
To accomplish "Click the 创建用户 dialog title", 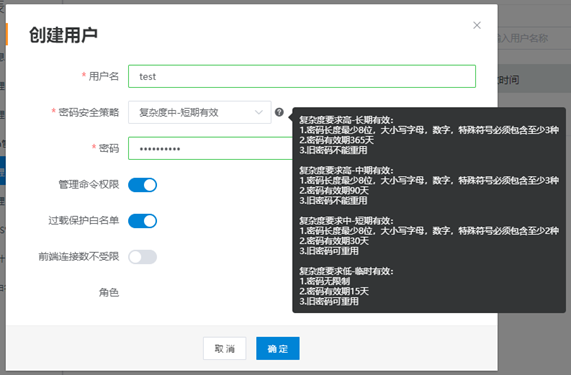I will (x=63, y=35).
